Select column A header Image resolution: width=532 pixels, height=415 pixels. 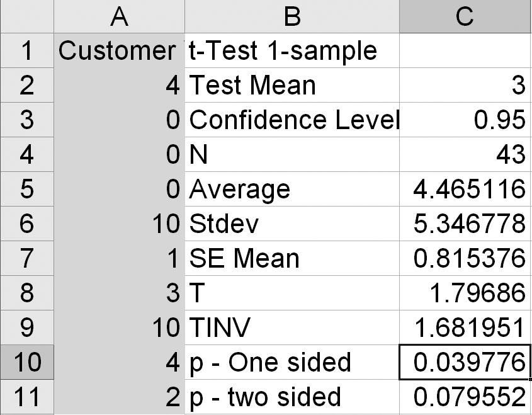[119, 16]
